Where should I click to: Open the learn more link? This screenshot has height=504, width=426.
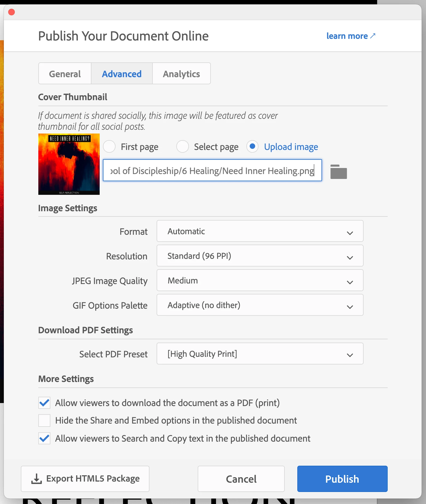(x=351, y=36)
